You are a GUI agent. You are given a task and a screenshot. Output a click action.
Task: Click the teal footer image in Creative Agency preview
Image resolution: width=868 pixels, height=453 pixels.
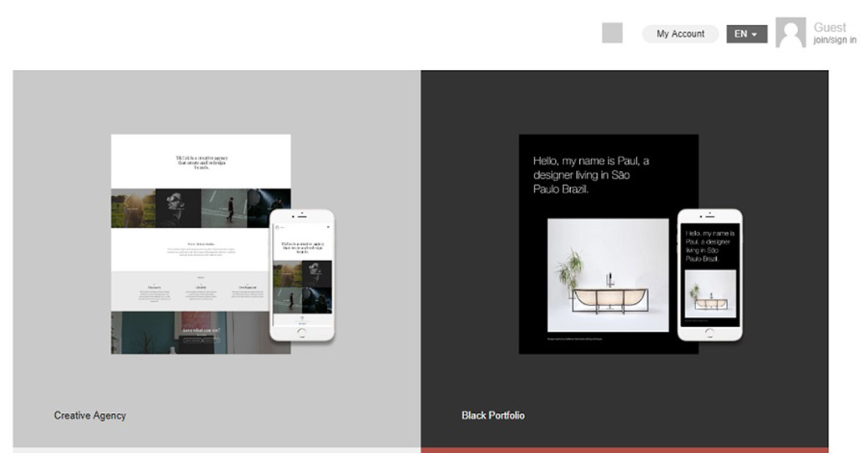[150, 332]
